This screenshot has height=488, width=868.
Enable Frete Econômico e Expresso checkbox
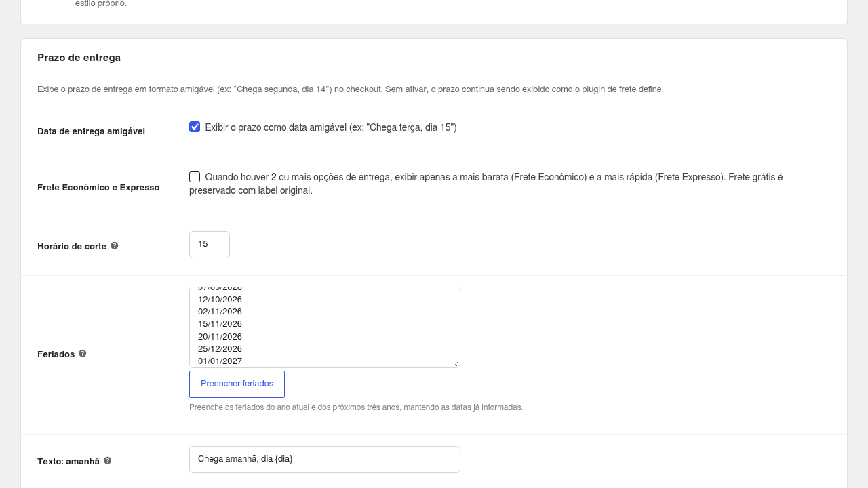tap(195, 177)
